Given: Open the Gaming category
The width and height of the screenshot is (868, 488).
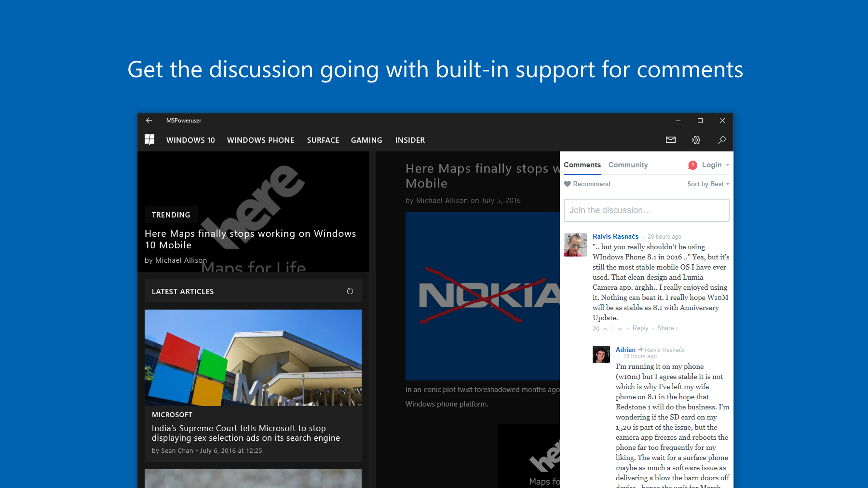Looking at the screenshot, I should [366, 140].
